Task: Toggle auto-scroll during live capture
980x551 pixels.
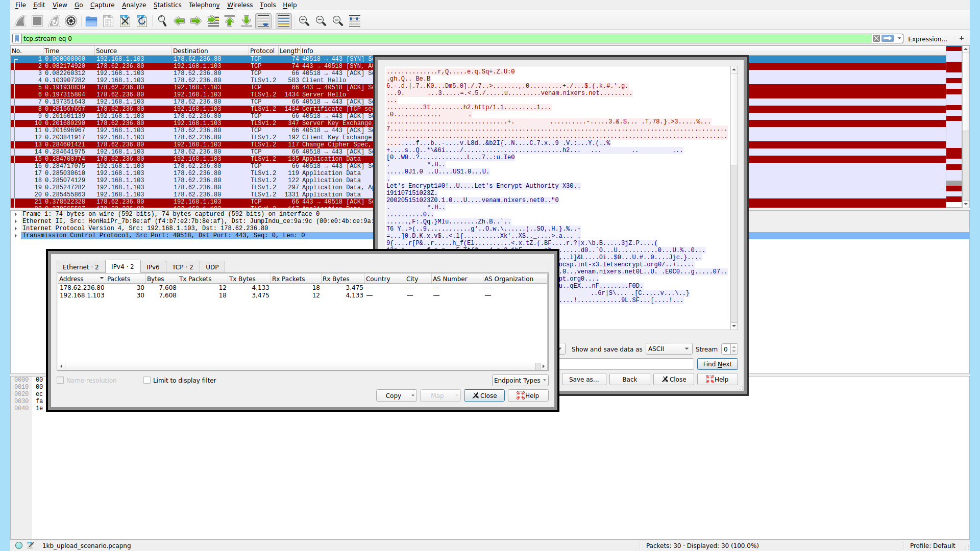Action: tap(263, 21)
